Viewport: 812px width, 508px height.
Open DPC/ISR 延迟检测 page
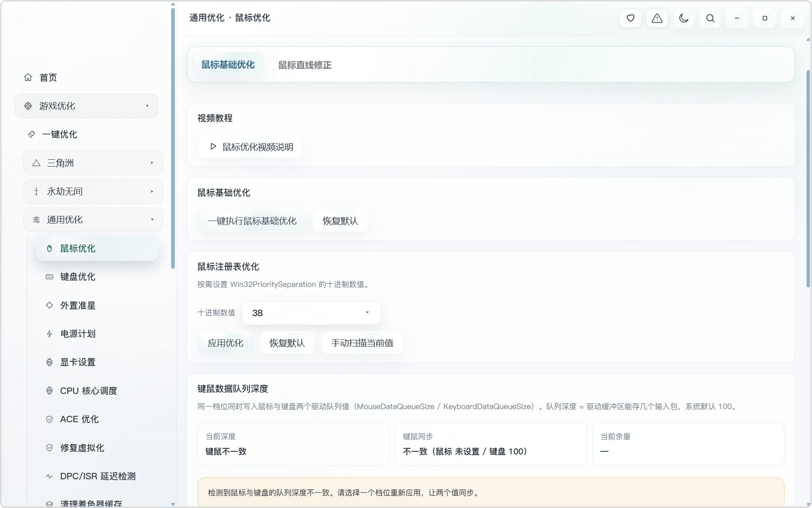tap(98, 476)
